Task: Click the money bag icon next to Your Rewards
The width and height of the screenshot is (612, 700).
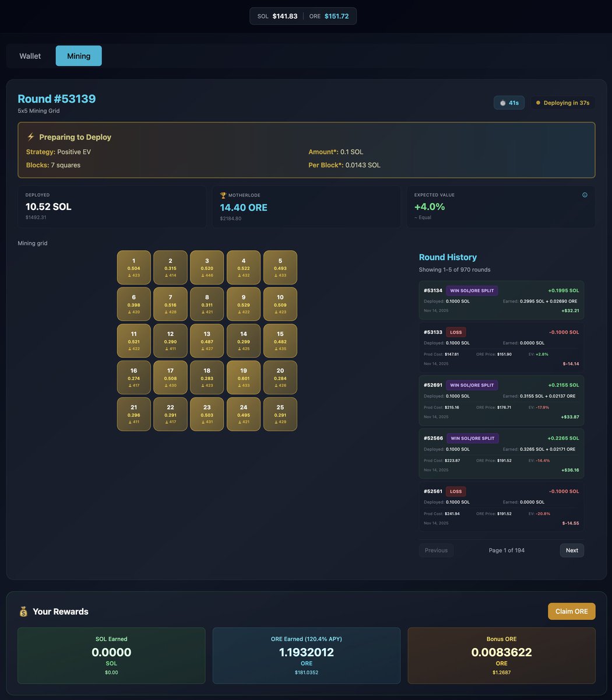Action: 23,611
